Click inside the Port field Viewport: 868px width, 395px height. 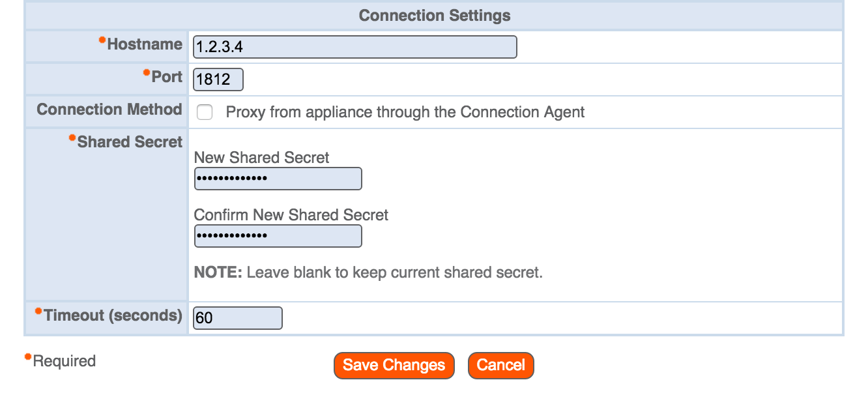(217, 79)
